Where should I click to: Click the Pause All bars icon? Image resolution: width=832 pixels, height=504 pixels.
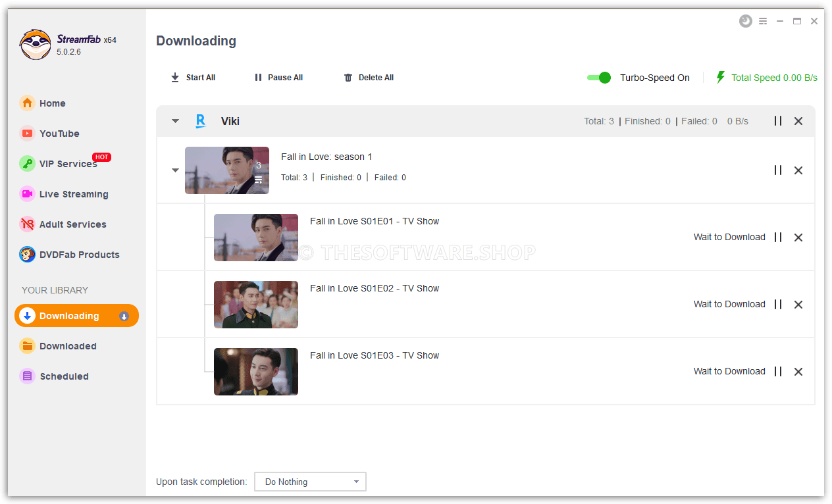[258, 78]
